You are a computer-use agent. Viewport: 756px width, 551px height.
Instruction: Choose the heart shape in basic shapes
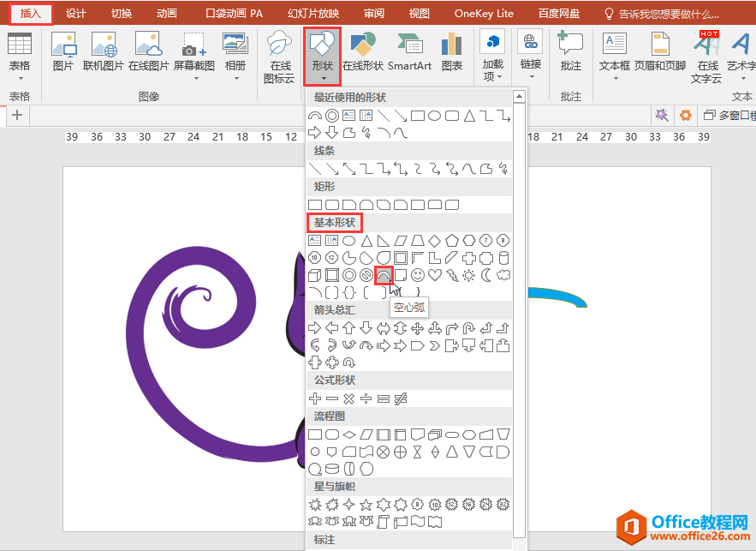[x=435, y=275]
